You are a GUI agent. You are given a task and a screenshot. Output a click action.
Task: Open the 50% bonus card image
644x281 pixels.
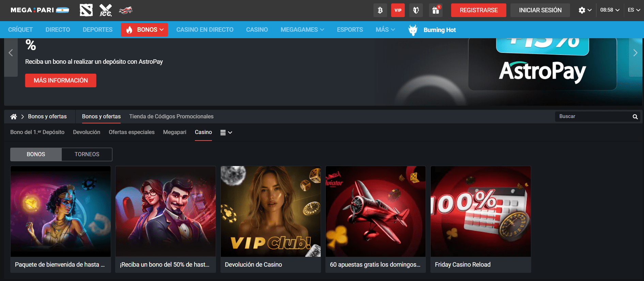(166, 211)
